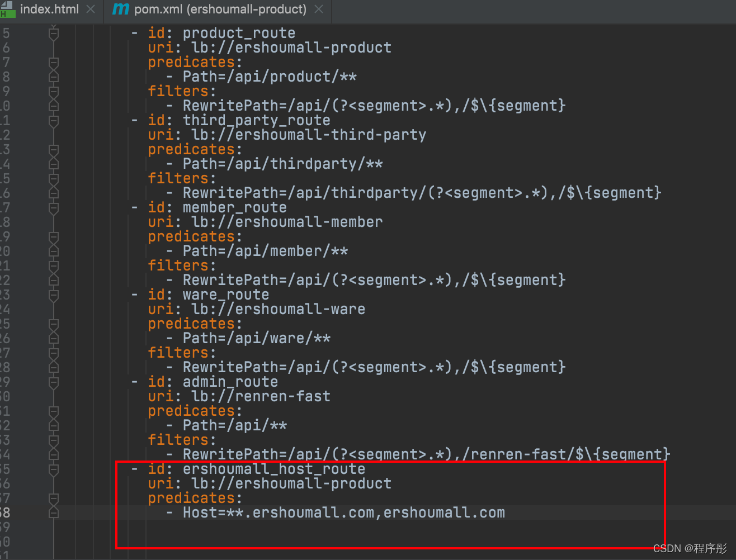The height and width of the screenshot is (560, 736).
Task: Collapse fold marker beside id: ershoumall_host_route
Action: click(x=54, y=469)
